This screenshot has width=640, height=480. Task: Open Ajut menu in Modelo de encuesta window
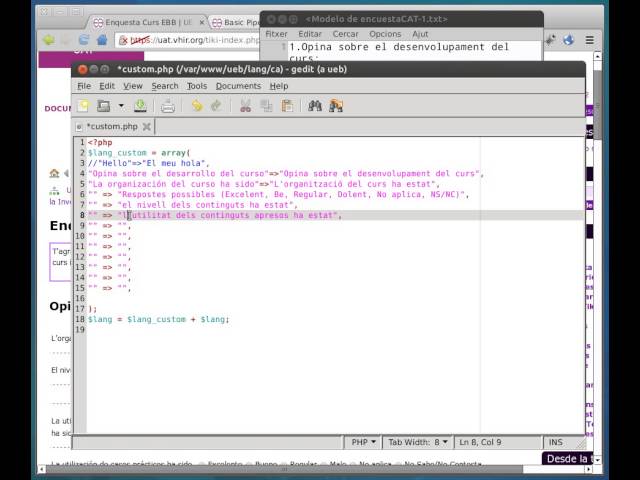420,34
